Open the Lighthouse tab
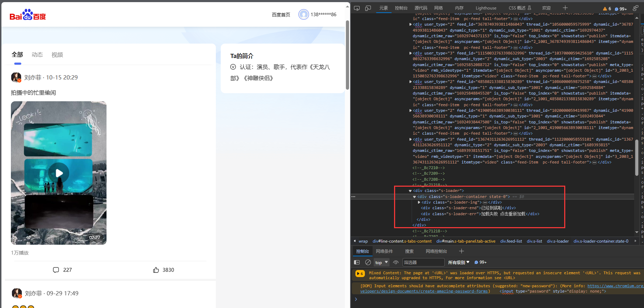The image size is (644, 308). click(486, 8)
